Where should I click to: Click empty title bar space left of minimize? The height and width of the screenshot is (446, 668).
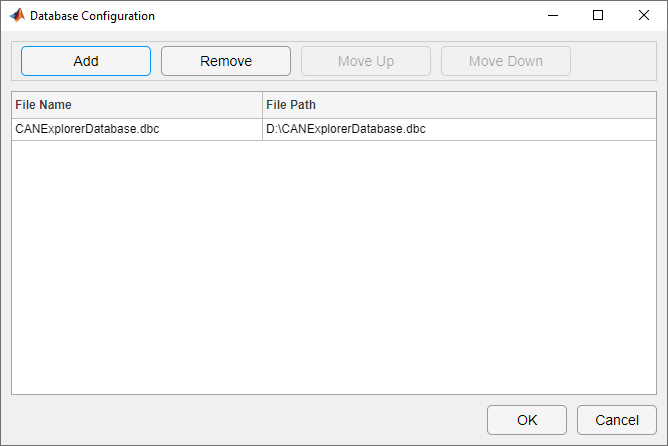click(x=350, y=16)
